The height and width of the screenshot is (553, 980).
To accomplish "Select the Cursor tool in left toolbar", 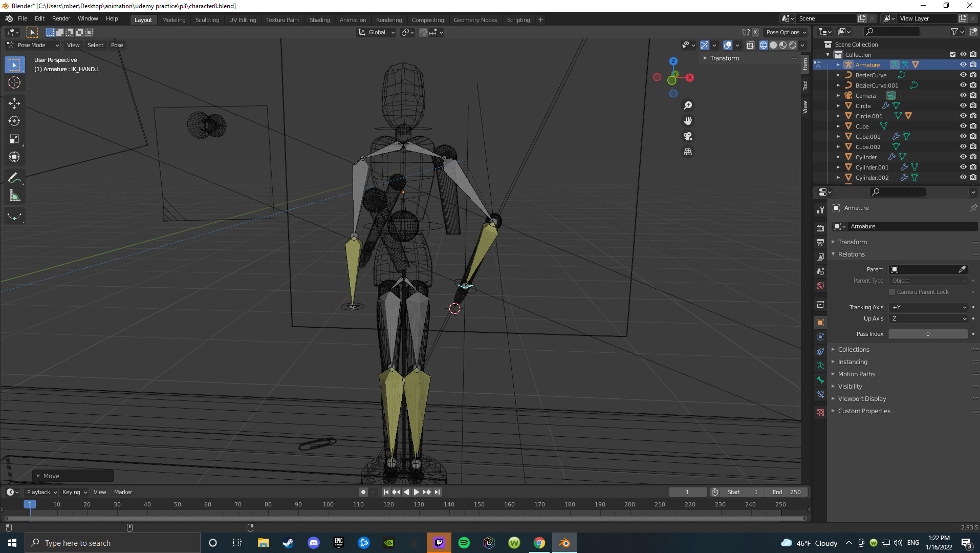I will [x=14, y=82].
